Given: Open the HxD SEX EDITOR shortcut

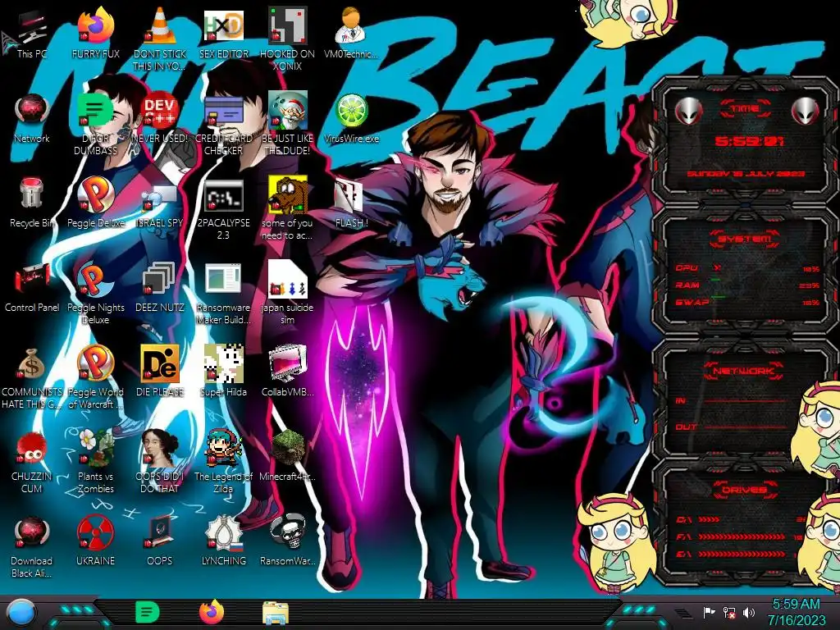Looking at the screenshot, I should pos(223,34).
